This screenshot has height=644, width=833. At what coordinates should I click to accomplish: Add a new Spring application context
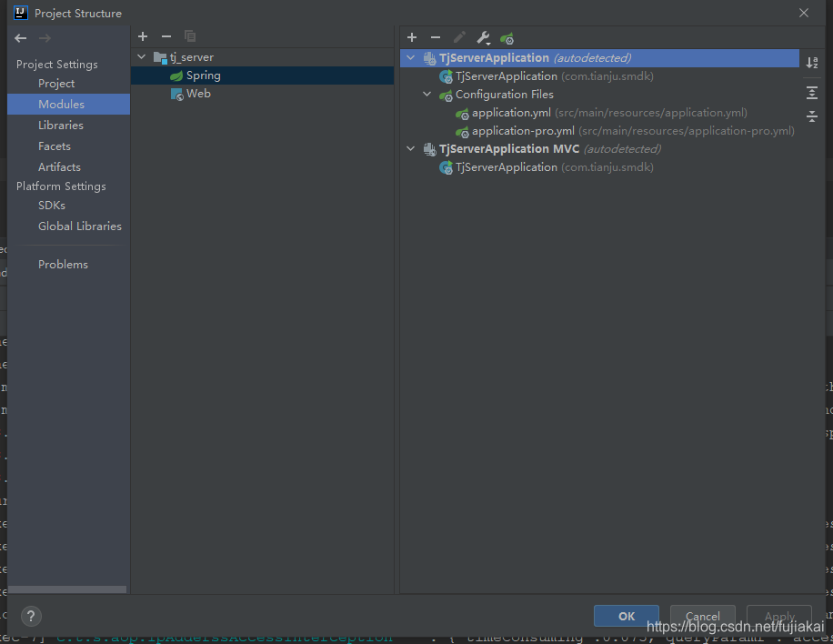[412, 37]
